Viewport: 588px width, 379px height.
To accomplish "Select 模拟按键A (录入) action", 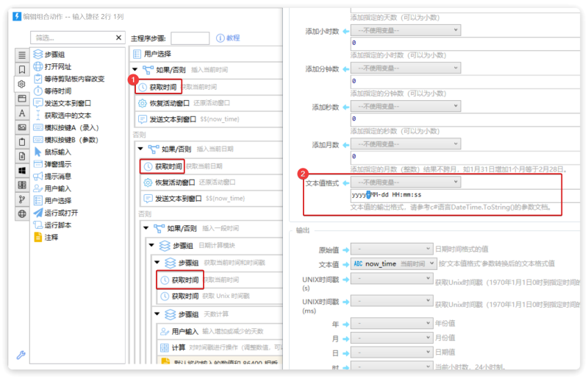I will (66, 128).
